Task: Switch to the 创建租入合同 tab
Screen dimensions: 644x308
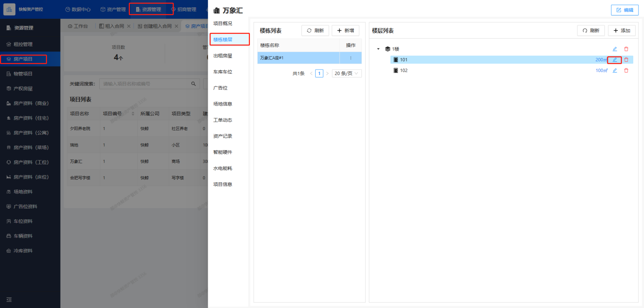Action: tap(155, 26)
